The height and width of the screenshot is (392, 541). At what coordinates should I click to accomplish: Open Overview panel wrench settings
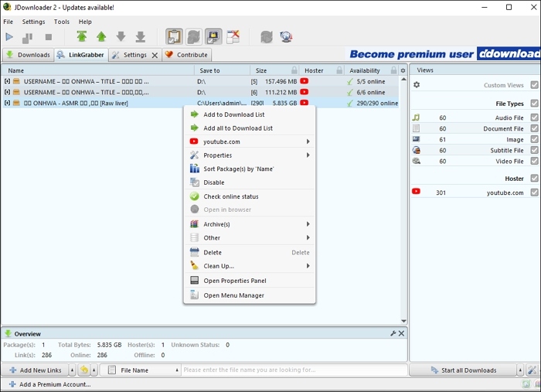[393, 333]
